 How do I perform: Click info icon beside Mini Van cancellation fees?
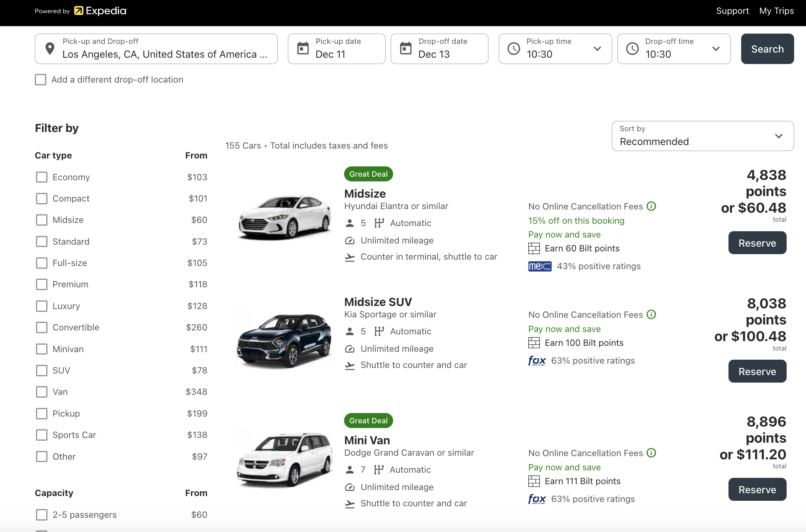click(x=651, y=453)
